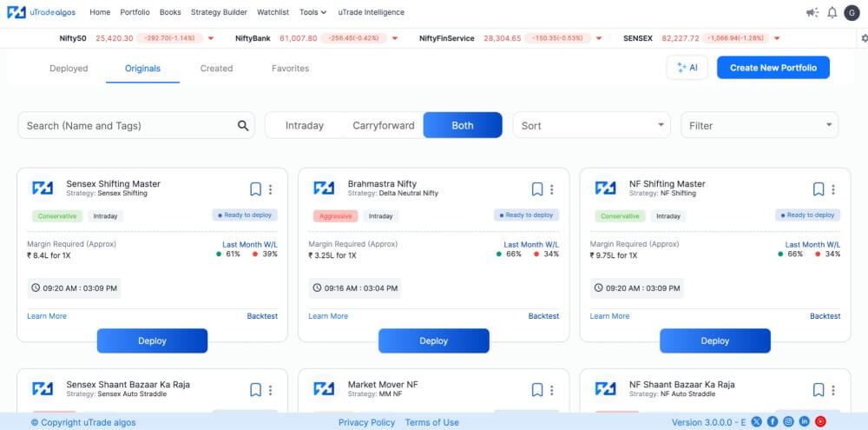Image resolution: width=868 pixels, height=430 pixels.
Task: Open the Books menu
Action: click(x=170, y=12)
